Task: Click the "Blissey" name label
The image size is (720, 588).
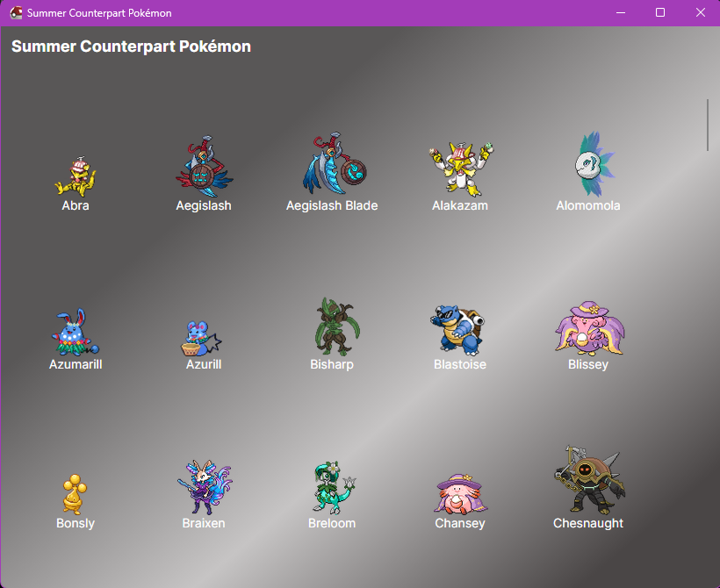Action: tap(588, 364)
